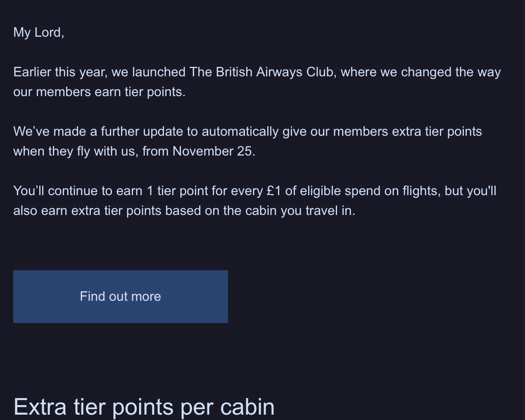The height and width of the screenshot is (420, 525).
Task: Click the words "but you'll"
Action: (x=470, y=191)
